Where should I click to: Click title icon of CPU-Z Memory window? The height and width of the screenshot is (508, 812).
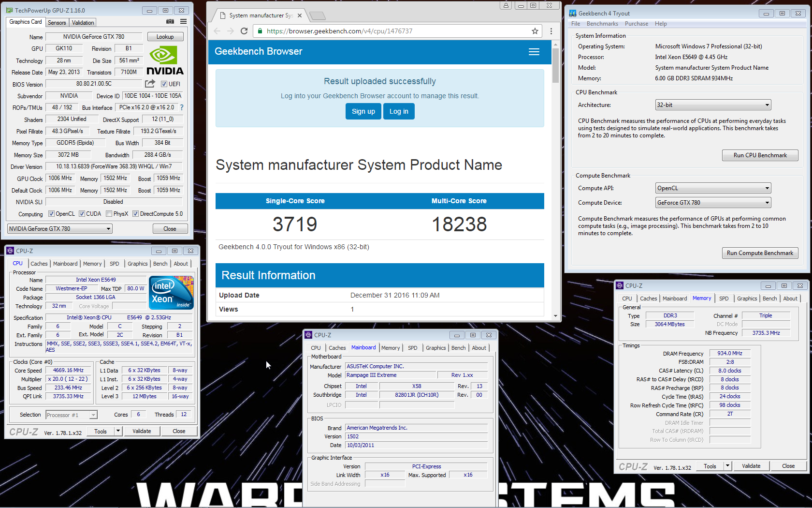(620, 285)
